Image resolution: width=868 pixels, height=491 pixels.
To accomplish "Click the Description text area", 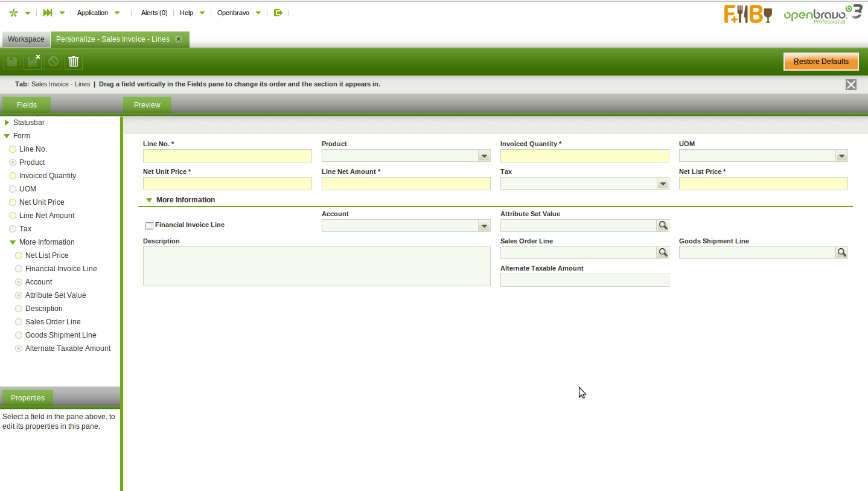I will coord(316,266).
